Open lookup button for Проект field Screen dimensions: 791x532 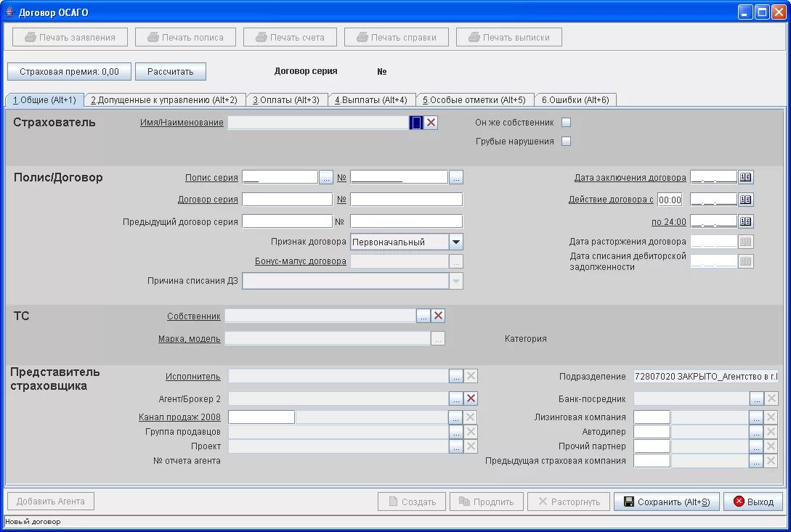coord(455,447)
